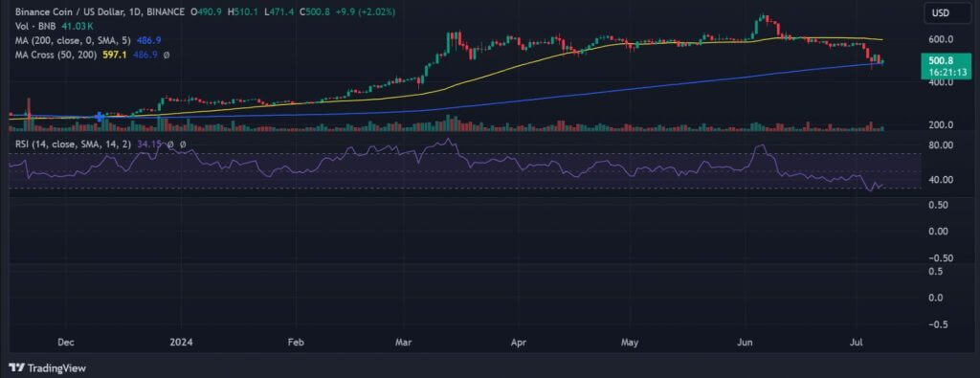Click the Dec label on time axis

(66, 343)
